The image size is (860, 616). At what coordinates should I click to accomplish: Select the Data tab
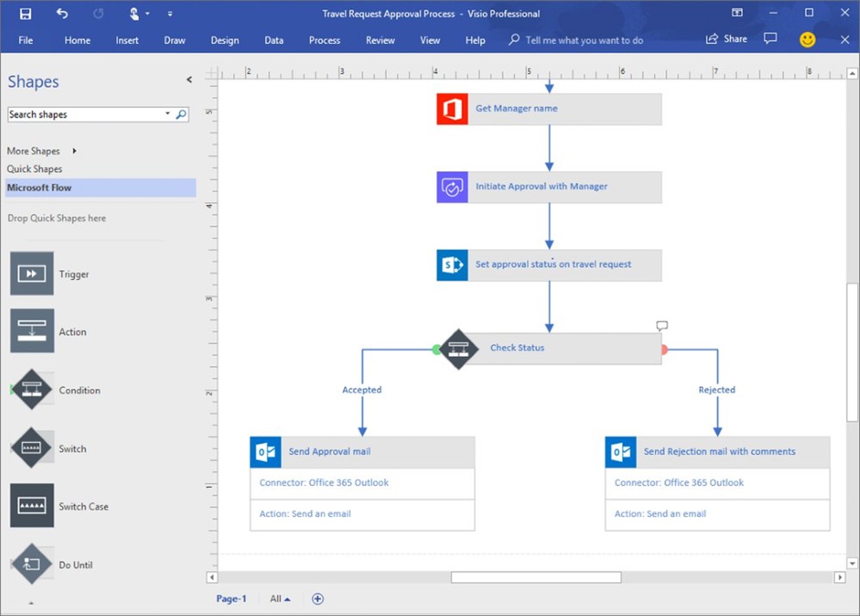(x=274, y=40)
